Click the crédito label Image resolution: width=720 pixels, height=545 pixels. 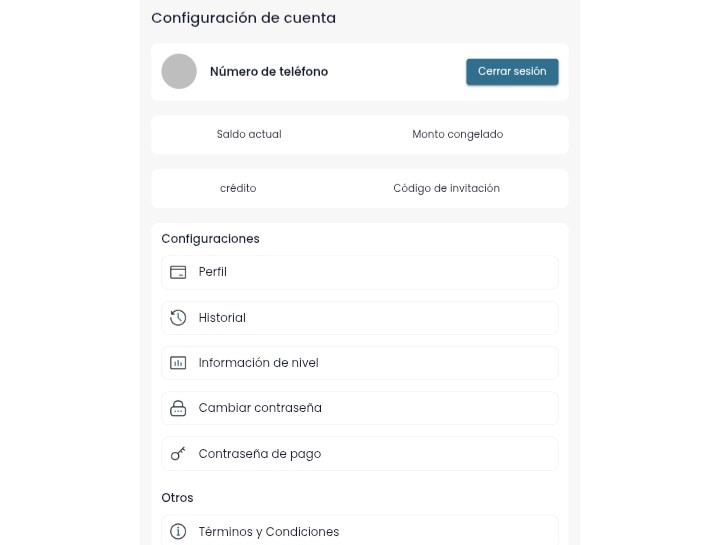(x=238, y=188)
